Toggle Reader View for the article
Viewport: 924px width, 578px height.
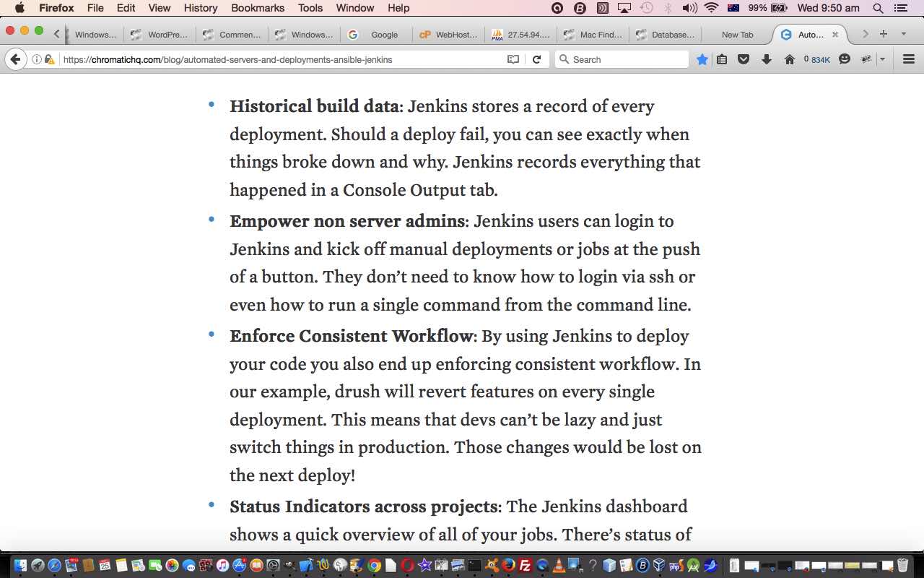coord(513,59)
